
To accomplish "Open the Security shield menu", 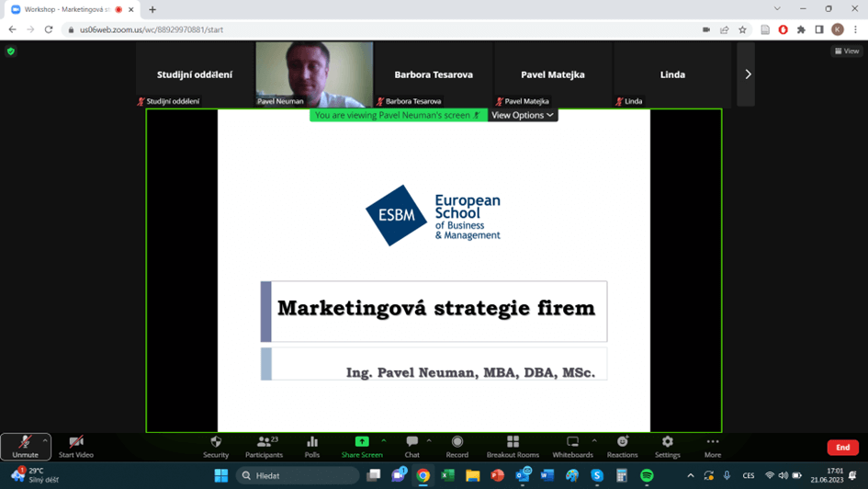I will [216, 447].
